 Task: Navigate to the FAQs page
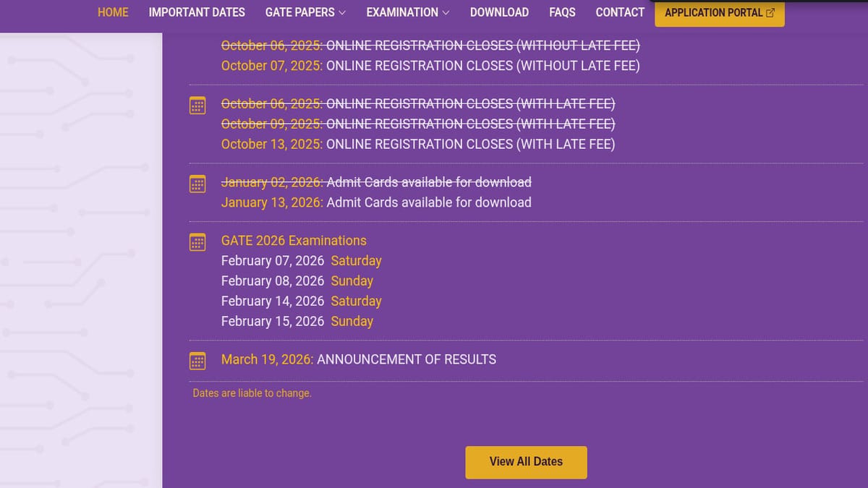click(x=562, y=12)
